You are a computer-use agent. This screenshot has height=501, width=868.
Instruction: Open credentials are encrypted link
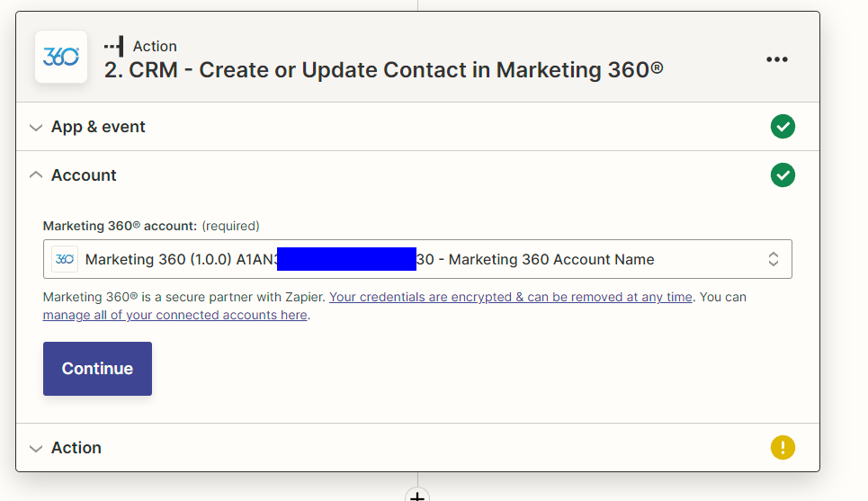510,297
